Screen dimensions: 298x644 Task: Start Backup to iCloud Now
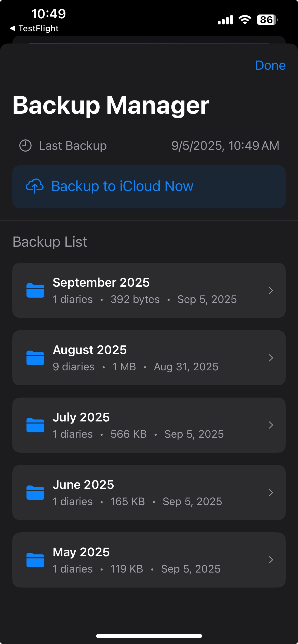(122, 186)
